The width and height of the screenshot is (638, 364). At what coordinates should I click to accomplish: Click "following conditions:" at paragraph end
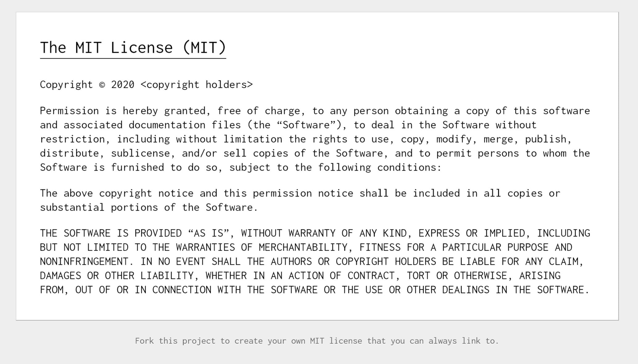click(380, 168)
